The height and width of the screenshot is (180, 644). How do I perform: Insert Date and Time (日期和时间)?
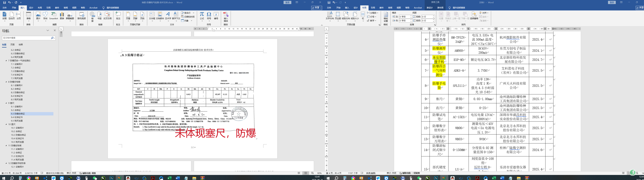click(188, 17)
